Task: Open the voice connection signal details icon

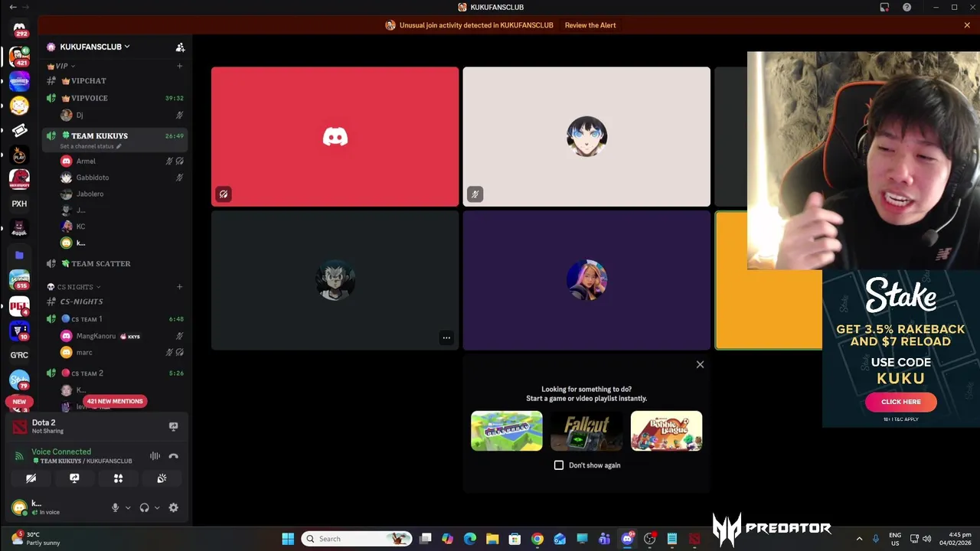Action: coord(19,456)
